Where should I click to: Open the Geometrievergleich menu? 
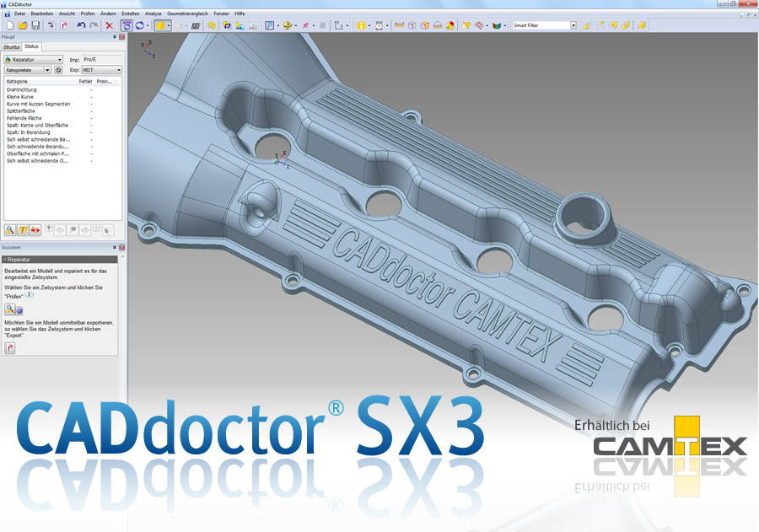point(187,13)
